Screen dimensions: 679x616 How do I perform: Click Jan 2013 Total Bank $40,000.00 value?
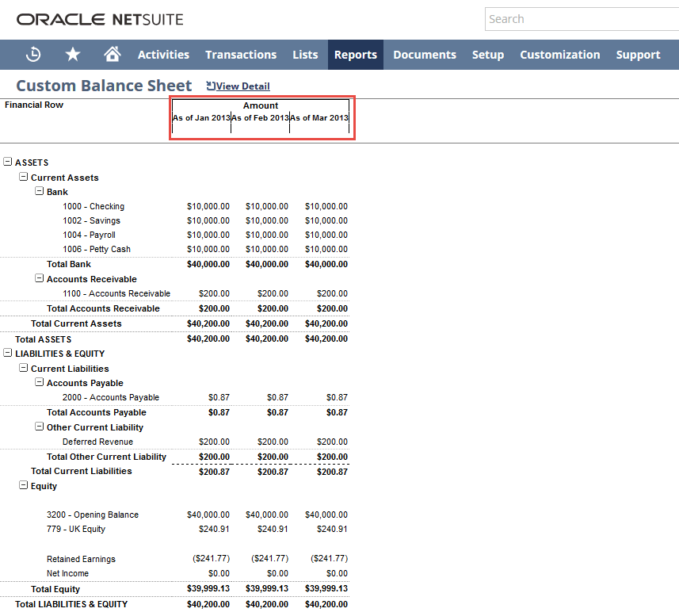[208, 264]
